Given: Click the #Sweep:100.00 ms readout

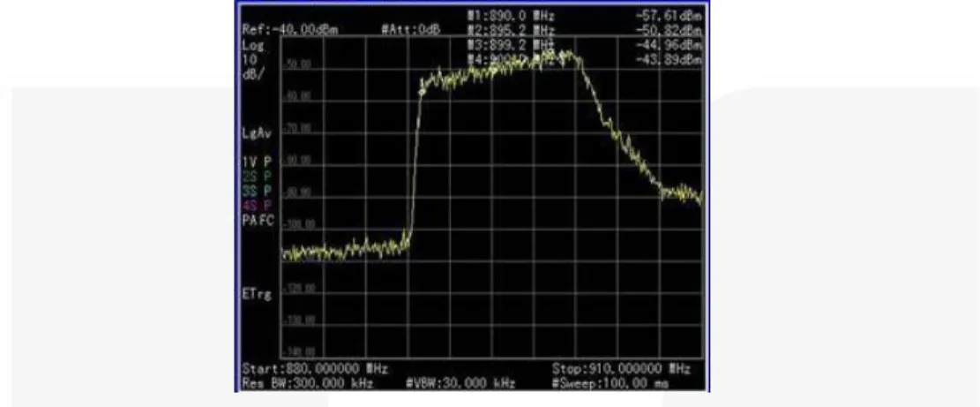Looking at the screenshot, I should (x=610, y=383).
